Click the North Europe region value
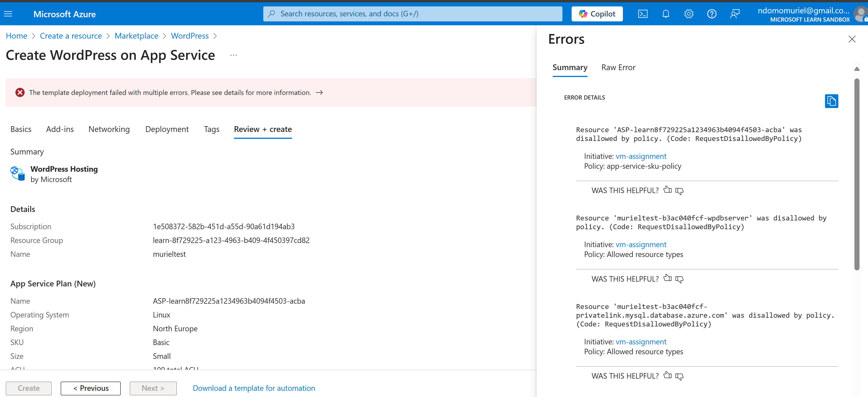 point(175,328)
